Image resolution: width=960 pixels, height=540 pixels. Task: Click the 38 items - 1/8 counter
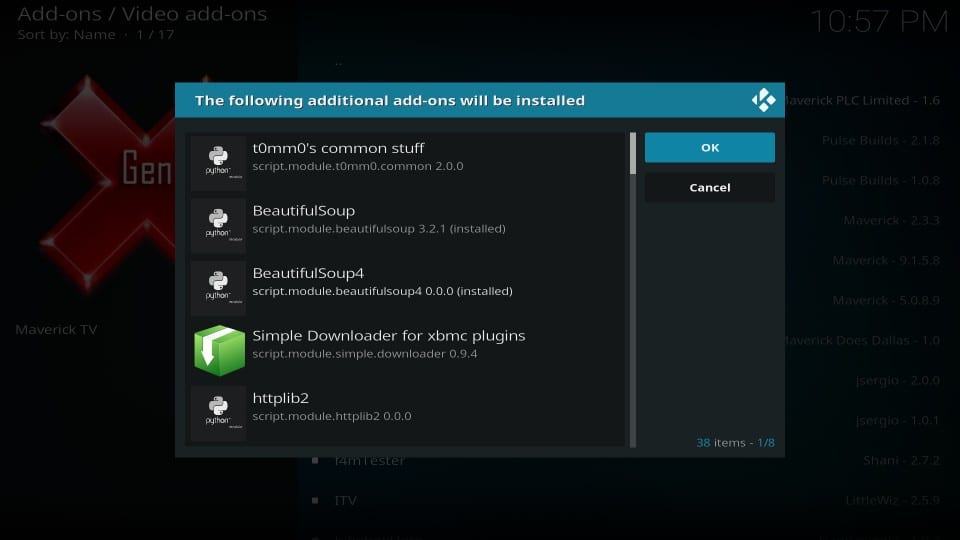point(735,443)
